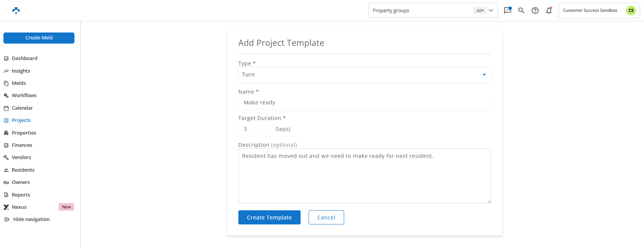The width and height of the screenshot is (644, 247).
Task: Open the help question mark icon
Action: click(x=535, y=10)
